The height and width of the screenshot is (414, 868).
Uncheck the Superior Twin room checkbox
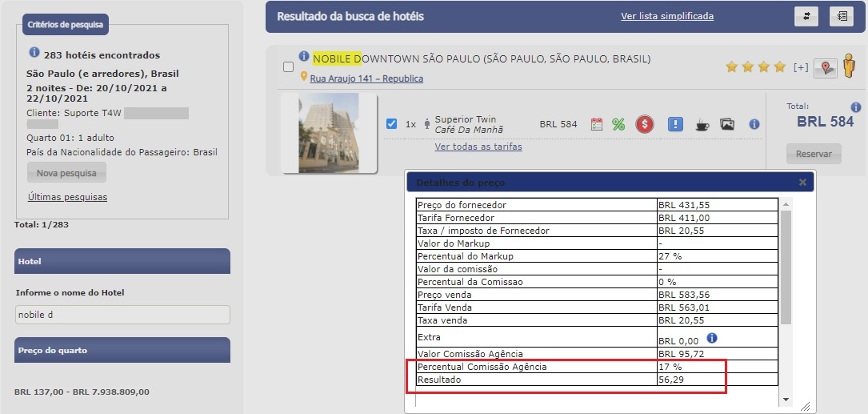pyautogui.click(x=391, y=123)
